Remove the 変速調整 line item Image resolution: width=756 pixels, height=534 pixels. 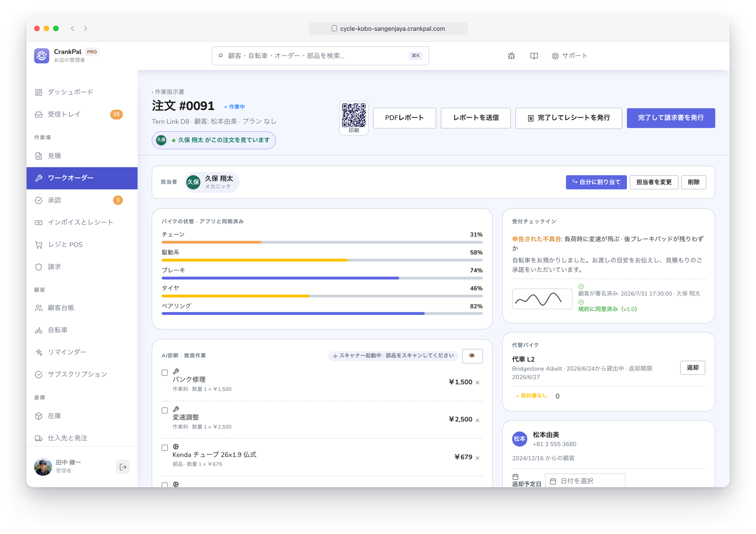pos(478,420)
